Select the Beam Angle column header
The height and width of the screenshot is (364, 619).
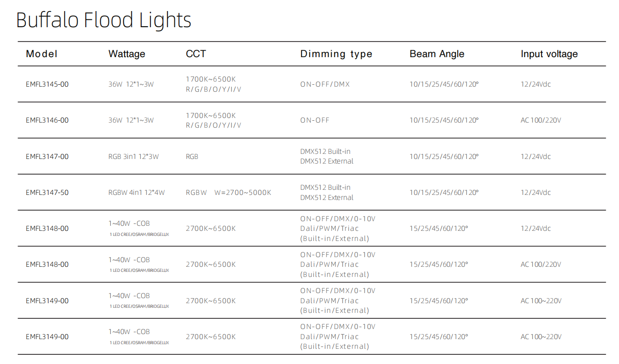click(437, 54)
